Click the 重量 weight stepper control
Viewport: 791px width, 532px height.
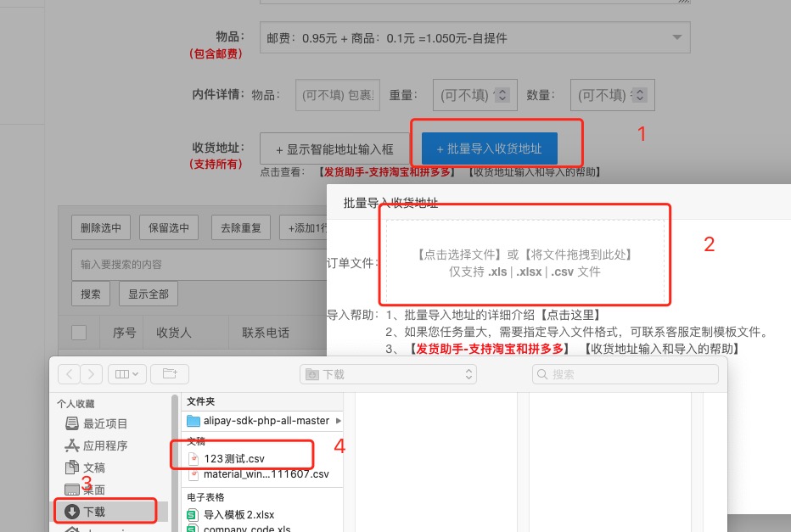[x=501, y=95]
